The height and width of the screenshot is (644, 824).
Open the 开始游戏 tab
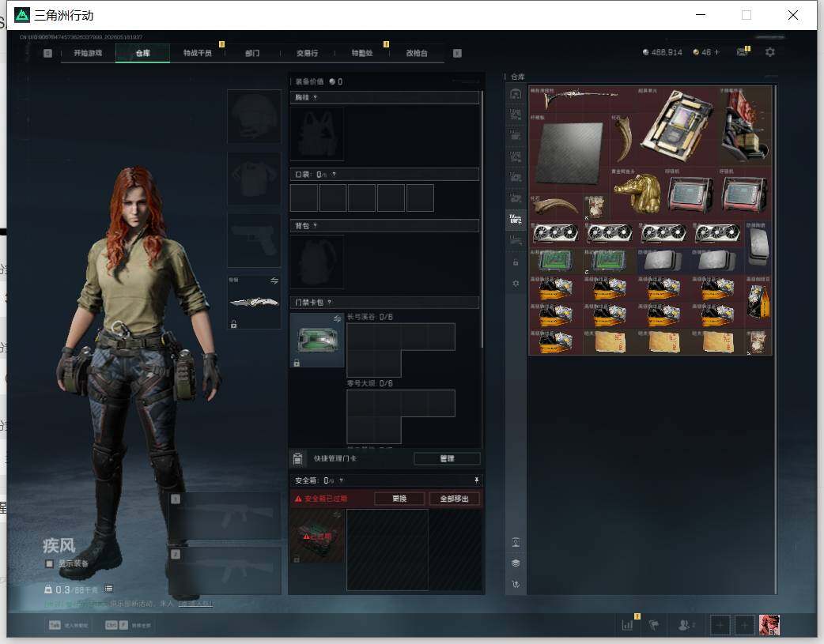point(88,53)
